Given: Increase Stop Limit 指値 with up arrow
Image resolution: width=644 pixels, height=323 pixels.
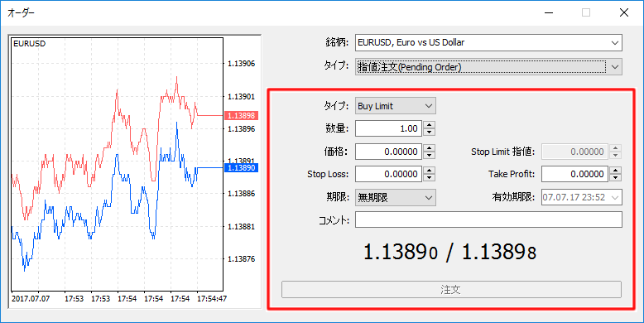Looking at the screenshot, I should [x=615, y=148].
